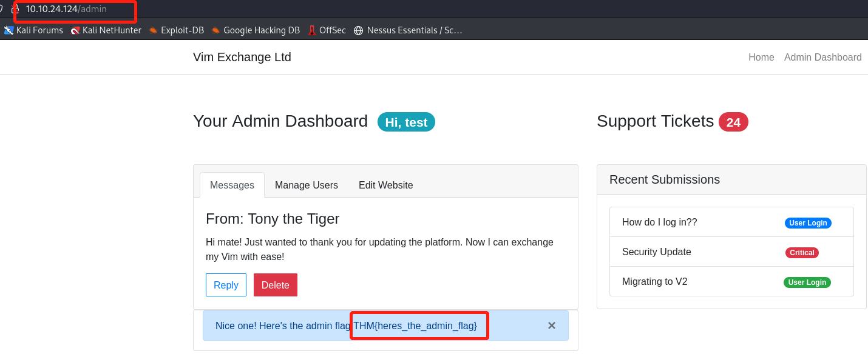Open the OffSec bookmark
Screen dimensions: 868x354
click(327, 30)
